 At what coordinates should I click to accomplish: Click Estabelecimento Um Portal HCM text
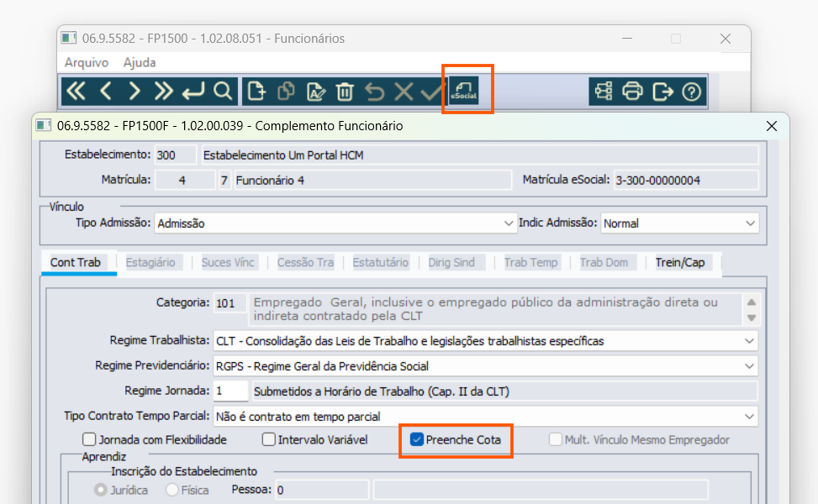[x=283, y=155]
